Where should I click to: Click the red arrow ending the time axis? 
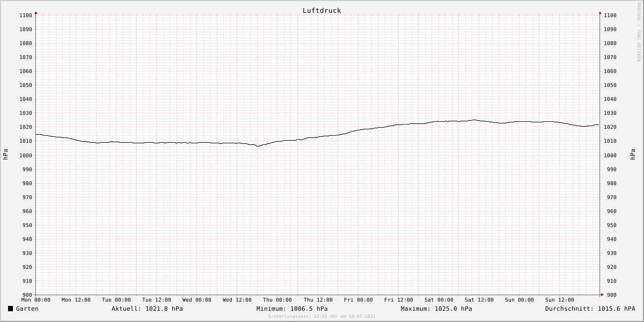(x=602, y=295)
